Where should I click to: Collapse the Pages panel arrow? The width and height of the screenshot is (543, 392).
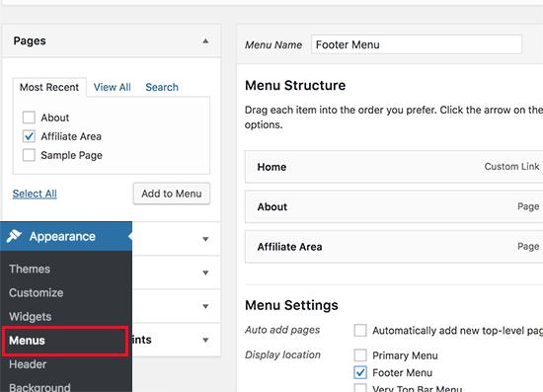[x=205, y=40]
